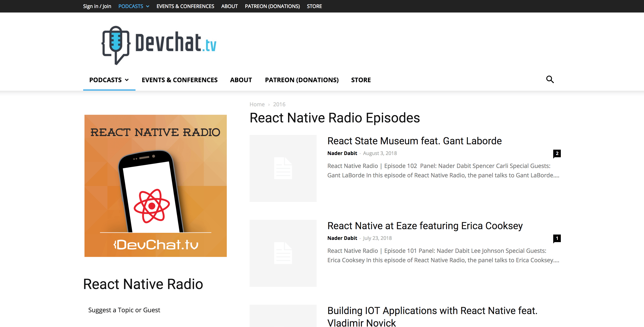
Task: Click the Devchat.tv logo
Action: tap(159, 45)
